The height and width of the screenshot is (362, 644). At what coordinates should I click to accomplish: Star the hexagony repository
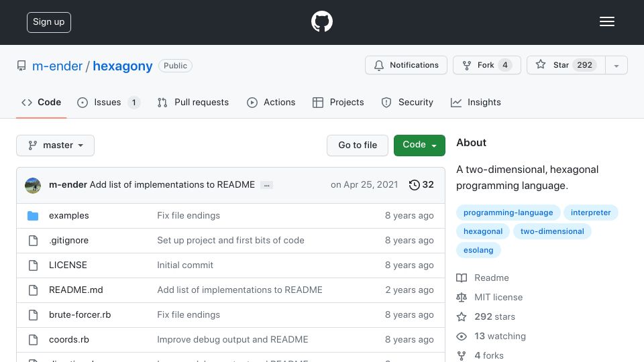(566, 65)
